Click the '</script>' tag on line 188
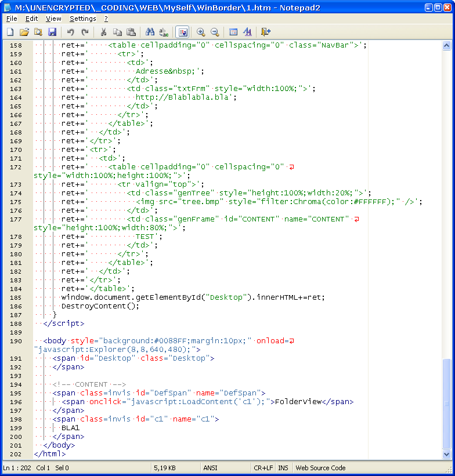The width and height of the screenshot is (455, 476). [x=63, y=324]
